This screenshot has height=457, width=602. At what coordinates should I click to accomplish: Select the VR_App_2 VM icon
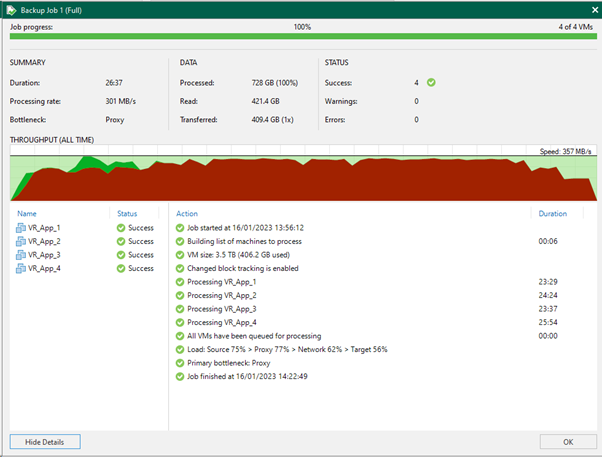tap(21, 242)
